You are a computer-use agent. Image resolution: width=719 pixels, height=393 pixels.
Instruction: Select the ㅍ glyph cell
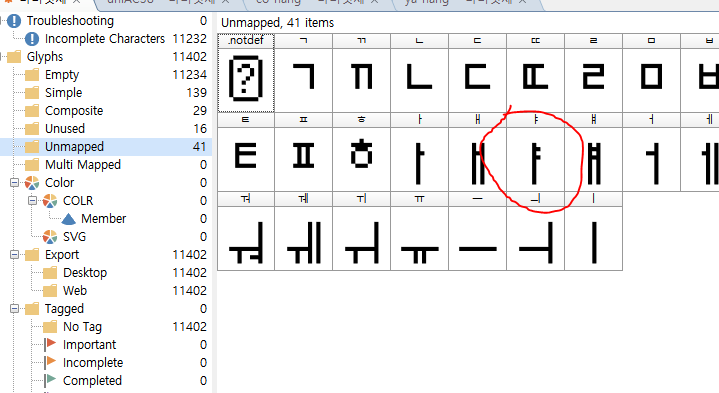(304, 152)
